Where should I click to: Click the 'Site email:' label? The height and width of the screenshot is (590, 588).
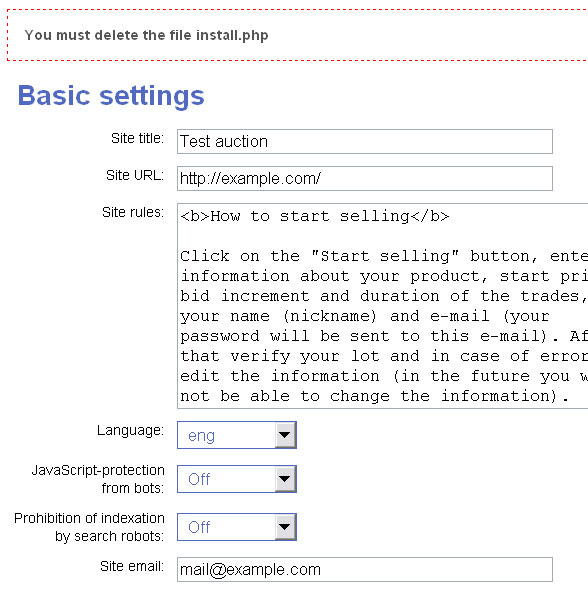point(132,566)
